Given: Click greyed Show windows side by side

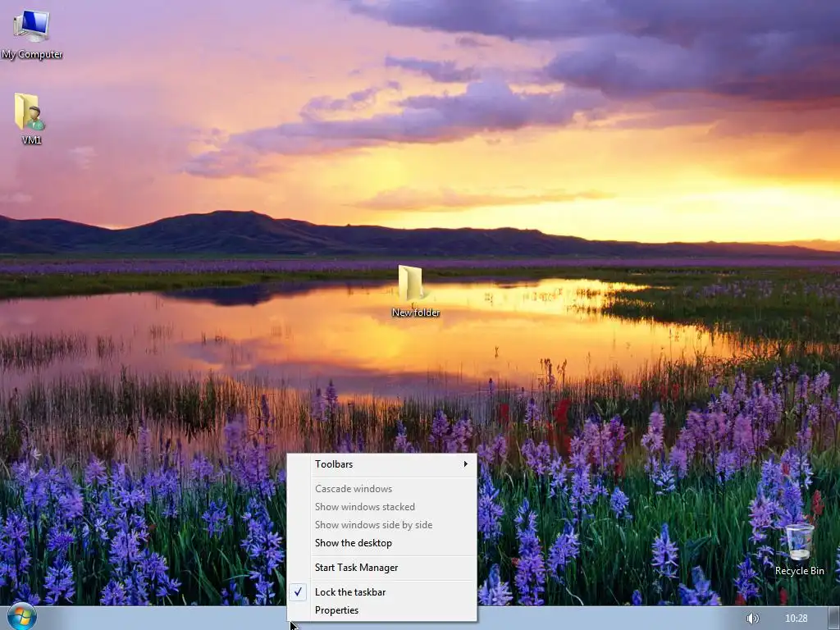Looking at the screenshot, I should point(382,526).
